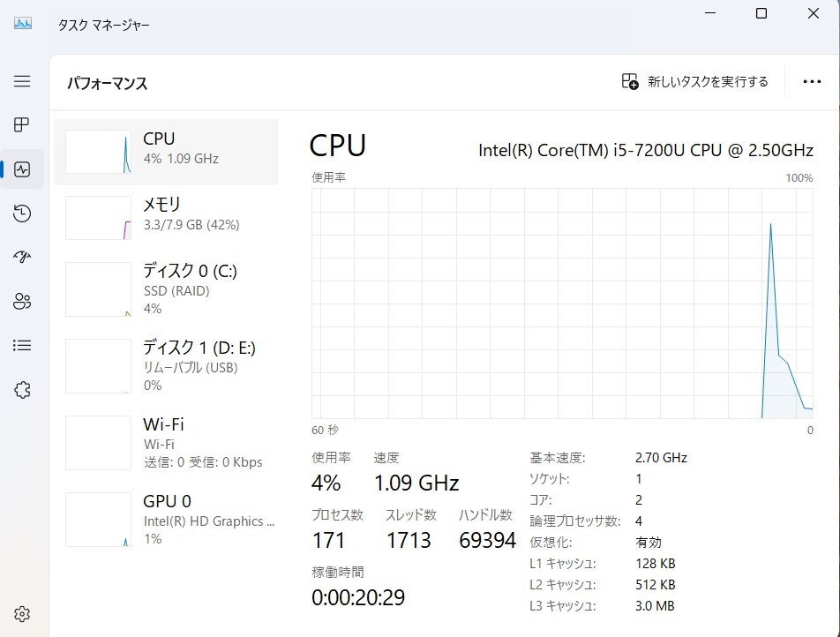Click the Wi-Fi mini graph thumbnail

pos(99,443)
